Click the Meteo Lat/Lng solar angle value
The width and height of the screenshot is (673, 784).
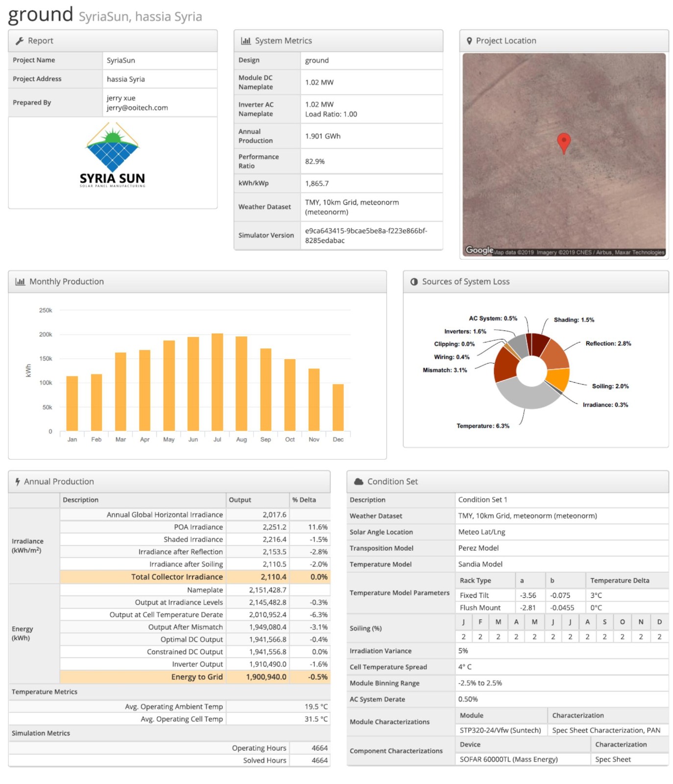[x=481, y=532]
